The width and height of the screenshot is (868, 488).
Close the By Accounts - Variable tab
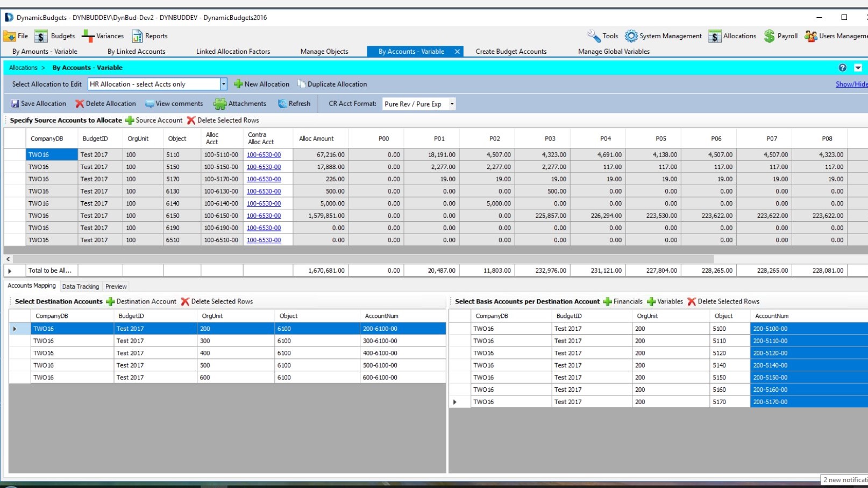457,52
